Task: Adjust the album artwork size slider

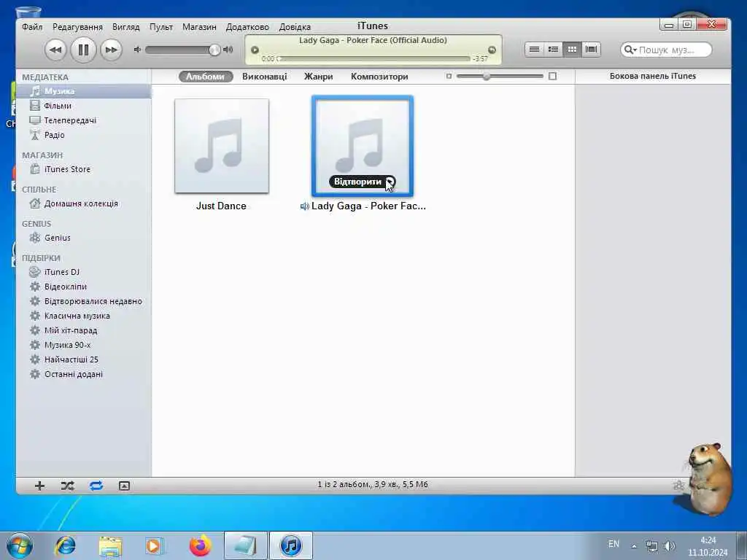Action: point(487,76)
